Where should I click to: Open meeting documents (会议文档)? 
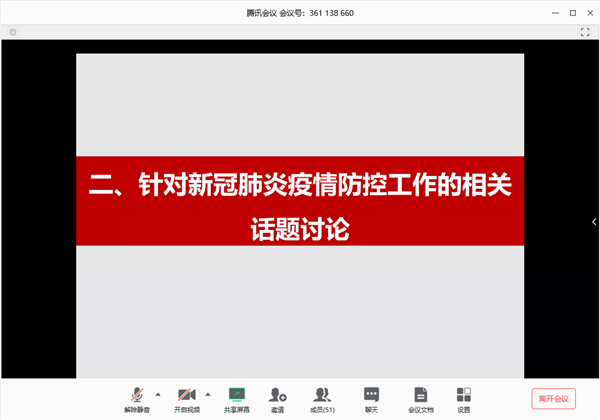[x=421, y=397]
